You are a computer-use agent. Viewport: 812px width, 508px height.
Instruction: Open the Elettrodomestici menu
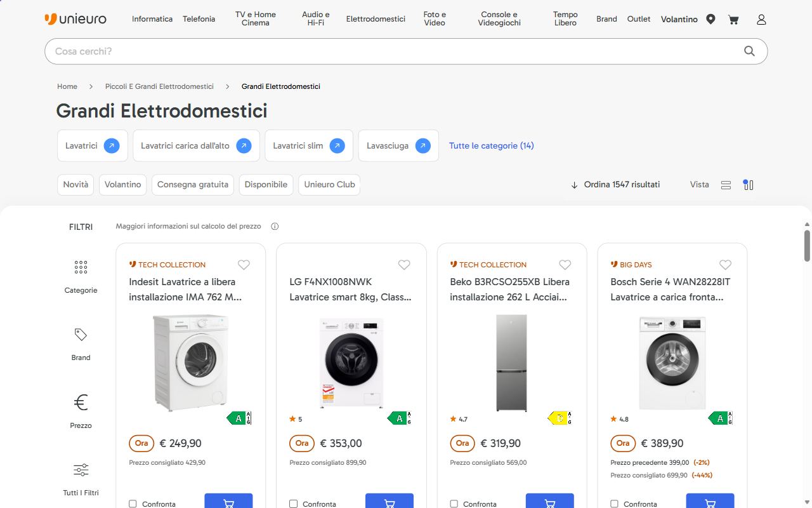point(376,19)
